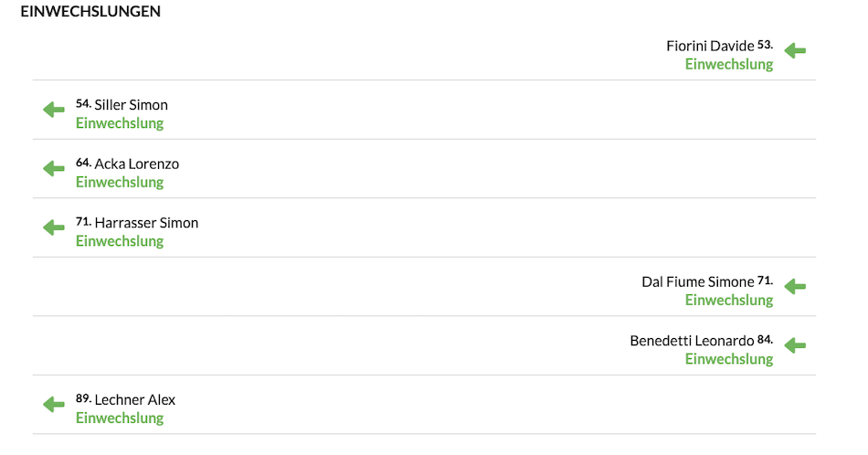This screenshot has width=868, height=455.
Task: Click Einwechslung label under Siller Simon
Action: (x=120, y=123)
